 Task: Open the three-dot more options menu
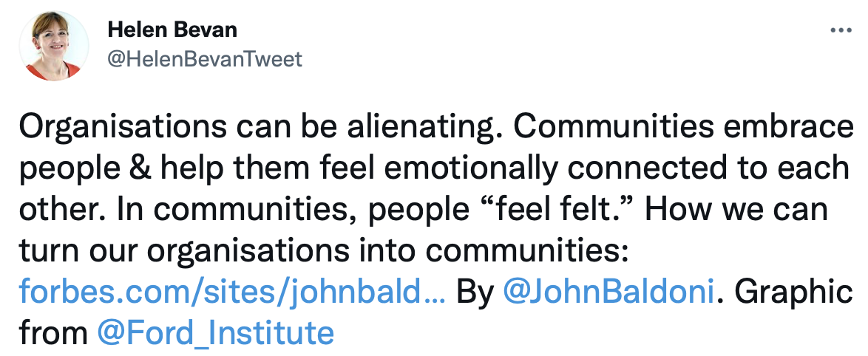[841, 30]
